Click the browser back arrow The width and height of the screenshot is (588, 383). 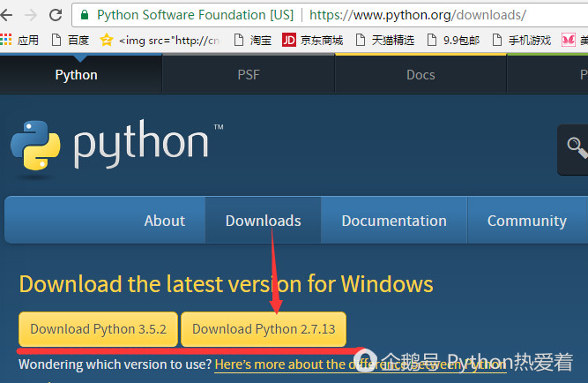pyautogui.click(x=6, y=15)
